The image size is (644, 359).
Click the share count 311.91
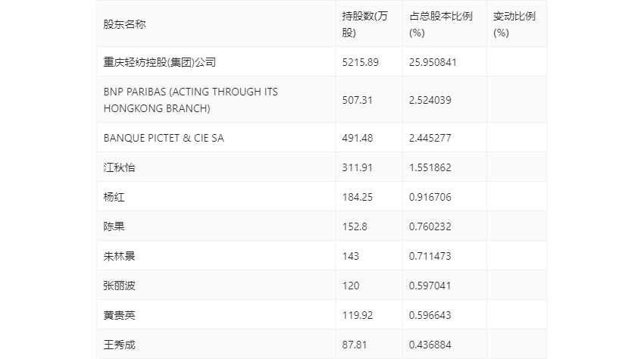358,167
